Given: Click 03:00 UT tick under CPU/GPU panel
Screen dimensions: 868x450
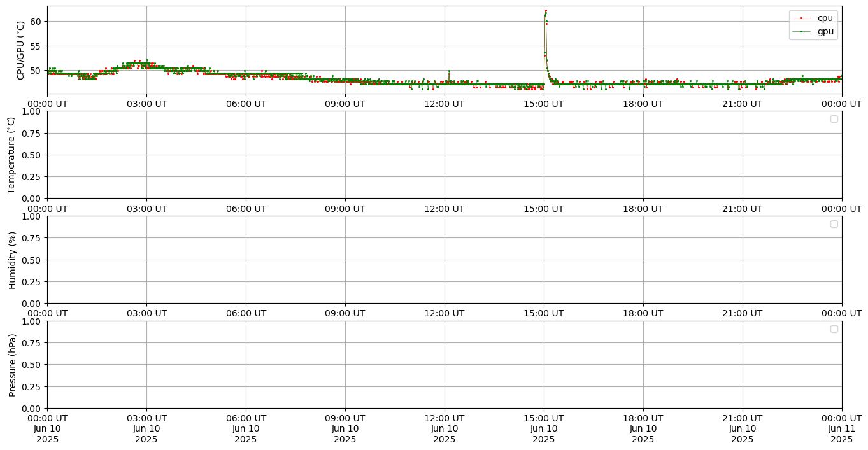Looking at the screenshot, I should [146, 104].
